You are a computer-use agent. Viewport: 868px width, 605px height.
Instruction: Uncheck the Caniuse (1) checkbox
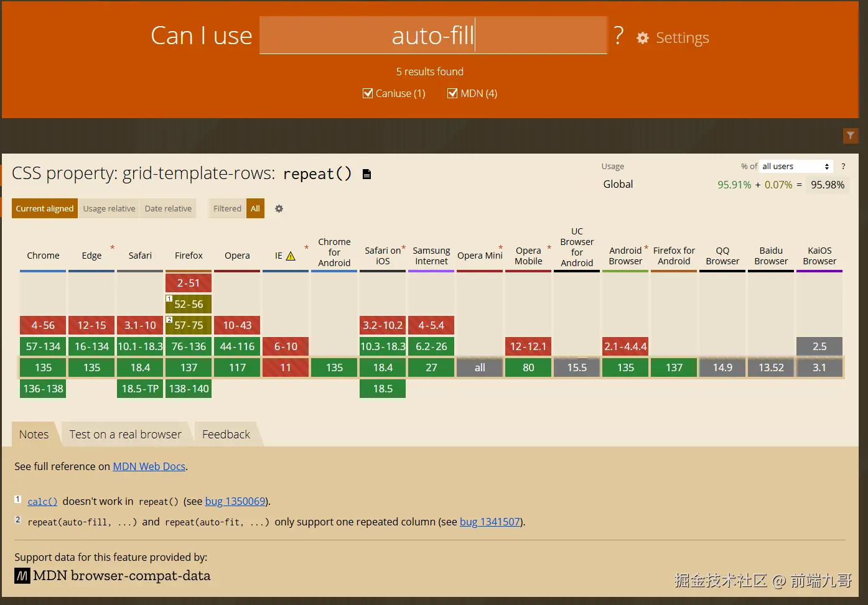(x=368, y=93)
